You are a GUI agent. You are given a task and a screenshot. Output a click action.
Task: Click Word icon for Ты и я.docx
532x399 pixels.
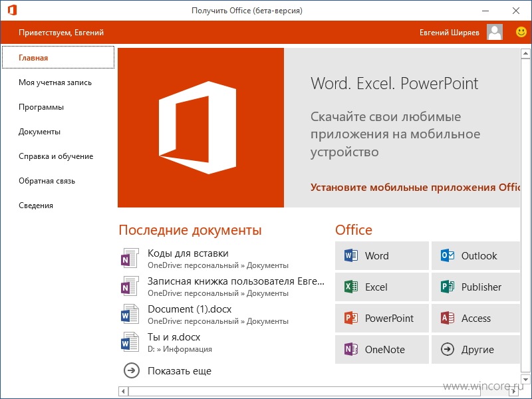(x=130, y=342)
